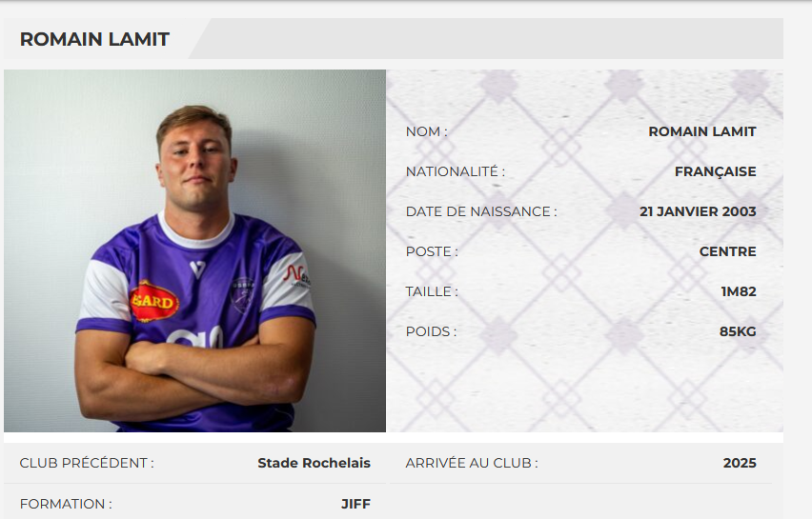Viewport: 812px width, 519px height.
Task: Click the ROMAIN LAMIT value in the NOM row
Action: pos(701,131)
